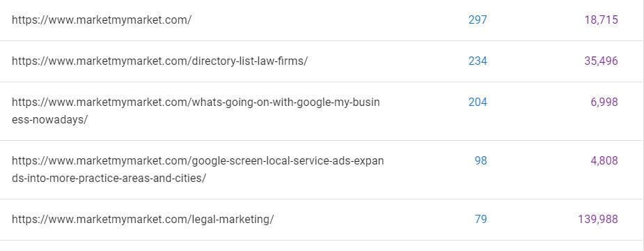Image resolution: width=644 pixels, height=251 pixels.
Task: Select the 204 clicks figure
Action: pyautogui.click(x=478, y=102)
